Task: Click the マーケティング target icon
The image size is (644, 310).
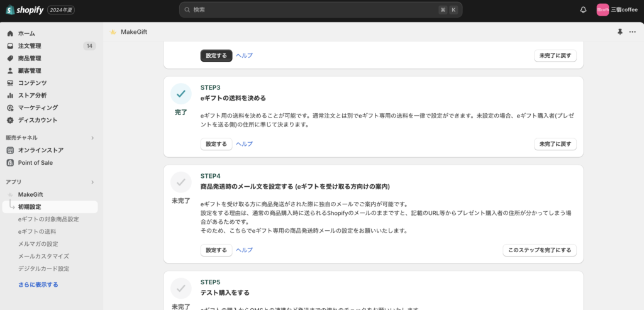Action: coord(10,108)
